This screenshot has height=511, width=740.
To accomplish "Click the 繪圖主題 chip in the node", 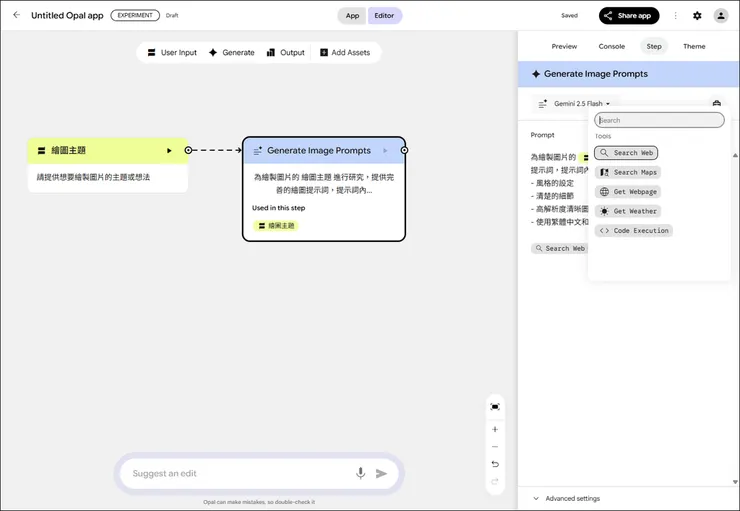I will pyautogui.click(x=276, y=226).
